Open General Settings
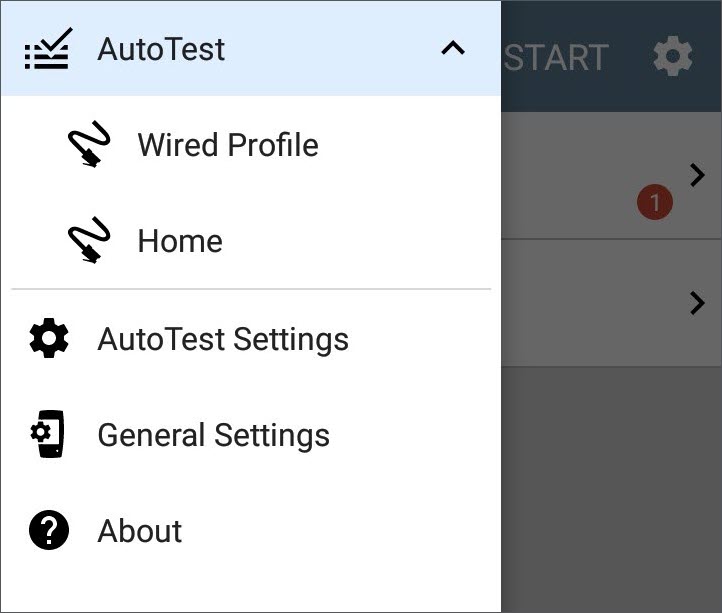Image resolution: width=722 pixels, height=613 pixels. tap(251, 435)
